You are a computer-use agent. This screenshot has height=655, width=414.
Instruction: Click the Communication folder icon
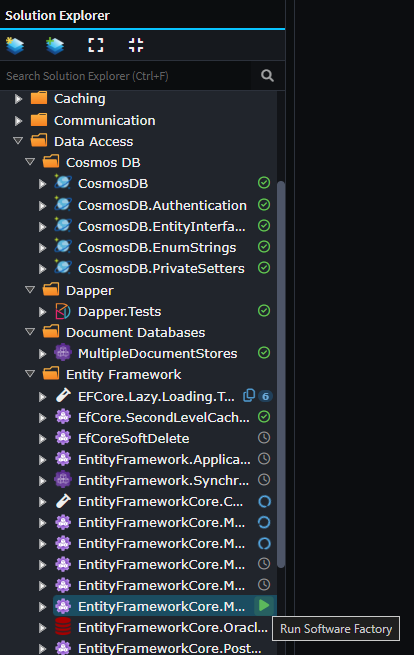click(39, 120)
